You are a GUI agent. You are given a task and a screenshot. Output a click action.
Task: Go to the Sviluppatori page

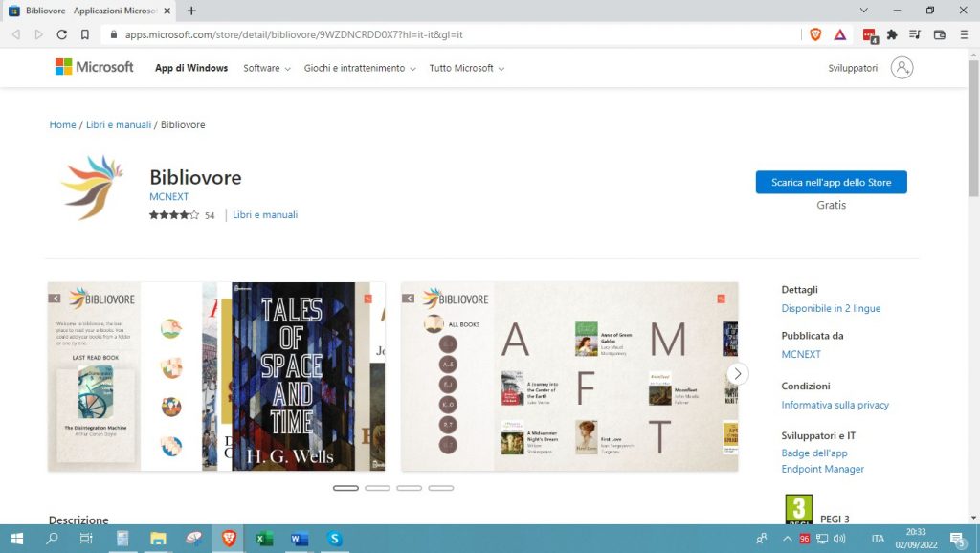click(853, 69)
